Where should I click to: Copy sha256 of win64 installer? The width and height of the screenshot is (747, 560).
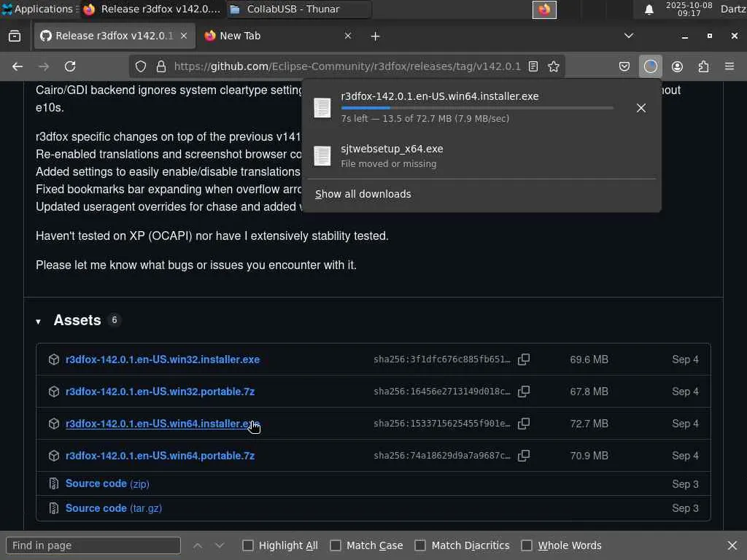(524, 424)
